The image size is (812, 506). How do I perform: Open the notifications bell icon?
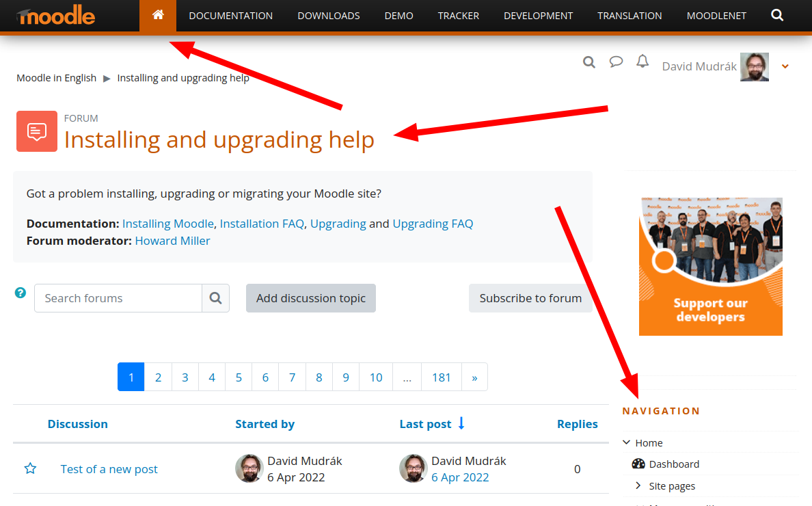pos(642,62)
